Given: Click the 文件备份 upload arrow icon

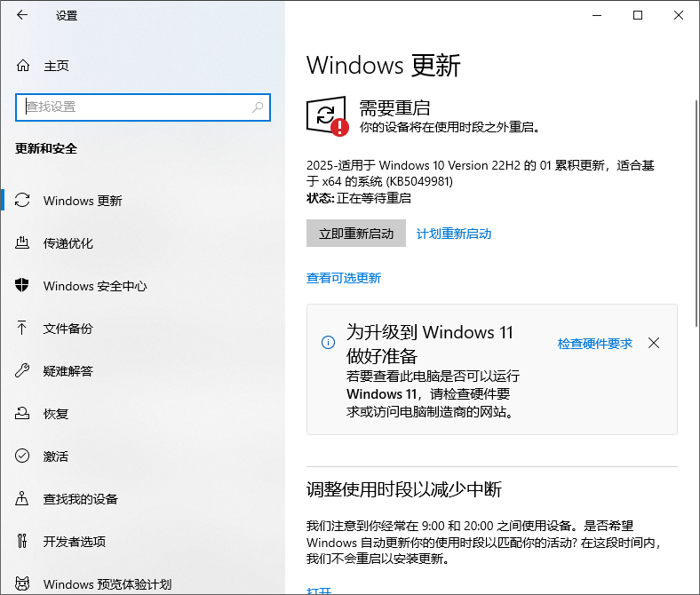Looking at the screenshot, I should [21, 328].
